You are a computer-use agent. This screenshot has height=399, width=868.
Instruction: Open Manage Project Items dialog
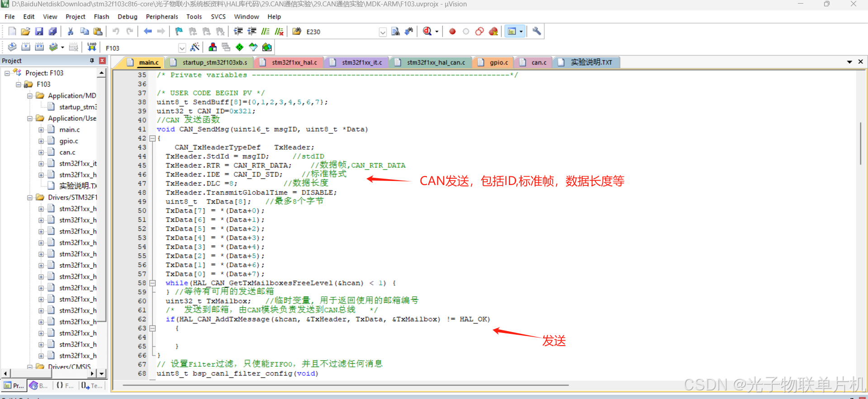point(213,47)
